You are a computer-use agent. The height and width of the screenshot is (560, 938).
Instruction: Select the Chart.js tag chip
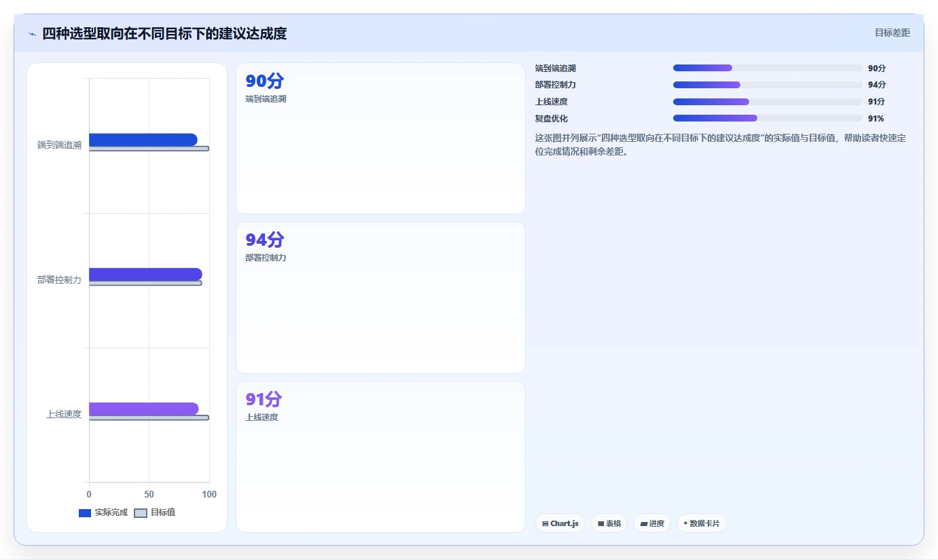pyautogui.click(x=560, y=523)
